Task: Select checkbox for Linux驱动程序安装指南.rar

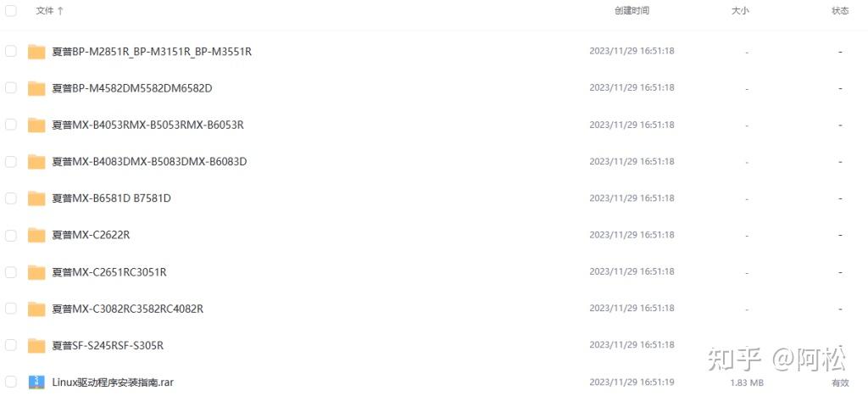Action: point(11,382)
